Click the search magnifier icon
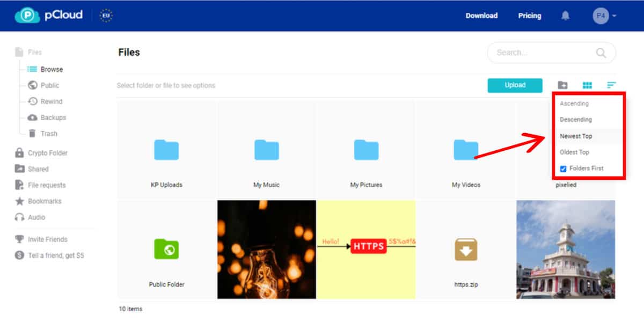This screenshot has height=322, width=644. pos(601,53)
